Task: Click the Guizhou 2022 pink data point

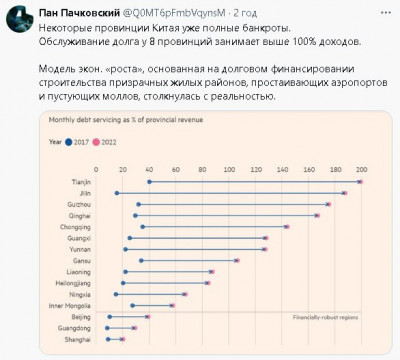Action: pos(329,204)
